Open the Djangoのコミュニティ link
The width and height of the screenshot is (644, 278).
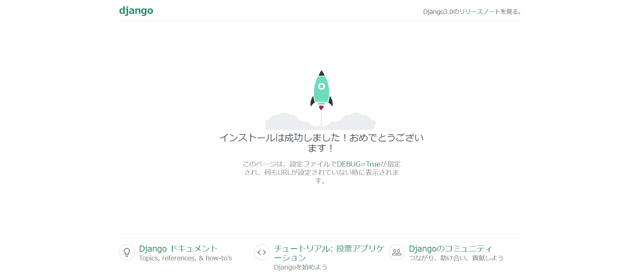(450, 249)
